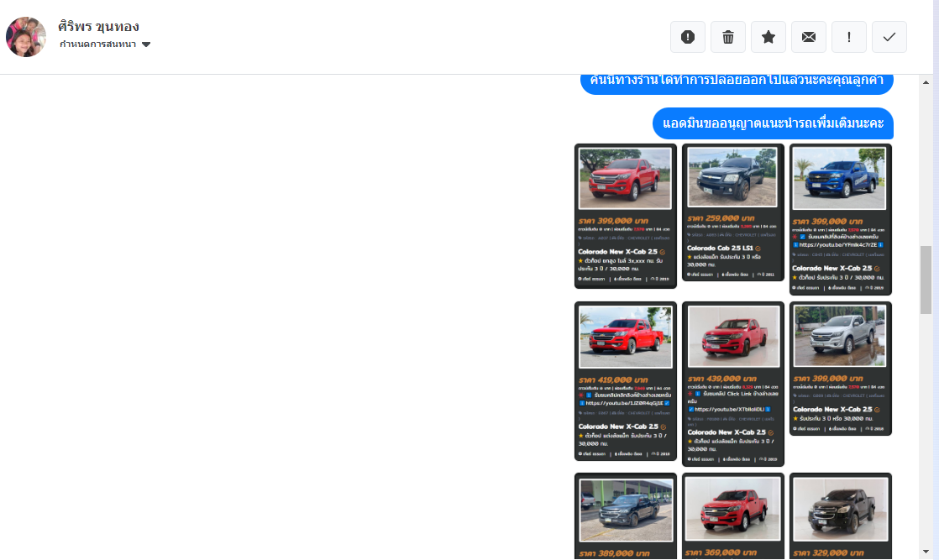Open the red Colorado 399,000 baht image

[x=625, y=216]
